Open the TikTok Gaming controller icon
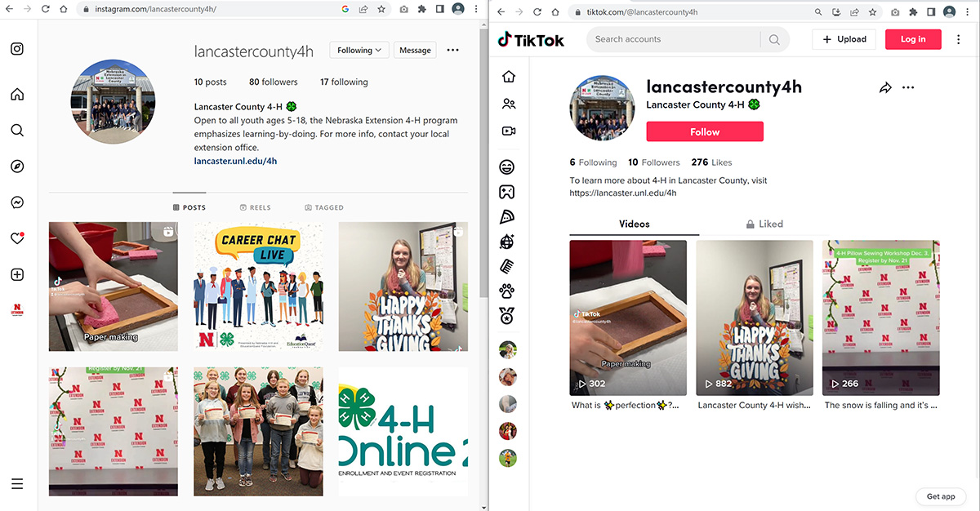The width and height of the screenshot is (980, 511). pos(507,192)
